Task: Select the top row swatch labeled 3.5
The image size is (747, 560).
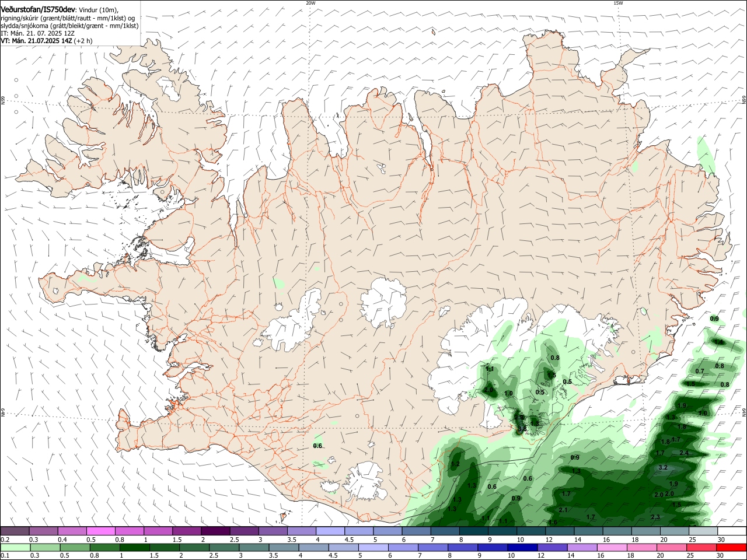Action: click(x=301, y=531)
